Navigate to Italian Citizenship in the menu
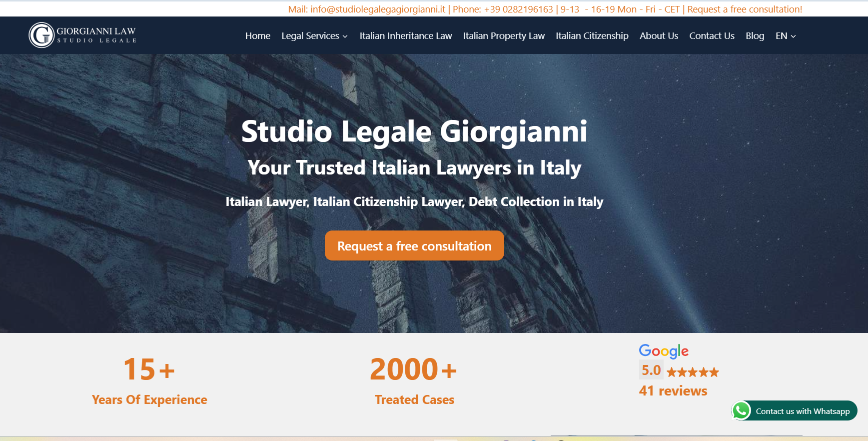This screenshot has width=868, height=441. (x=592, y=36)
